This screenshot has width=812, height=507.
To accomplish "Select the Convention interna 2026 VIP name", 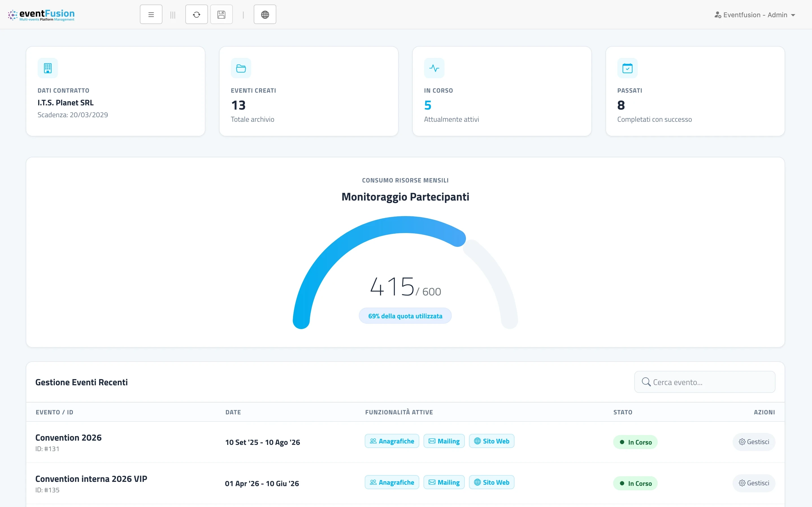I will click(x=91, y=479).
